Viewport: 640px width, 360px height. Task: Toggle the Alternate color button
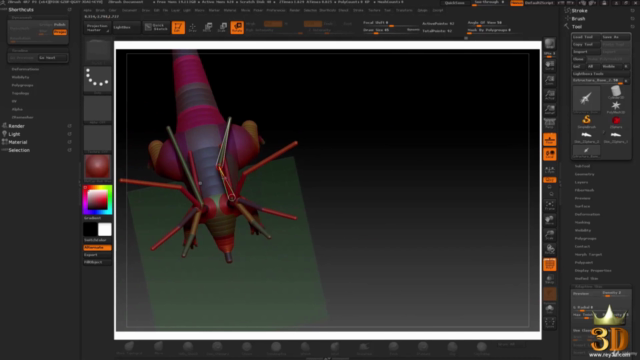97,247
